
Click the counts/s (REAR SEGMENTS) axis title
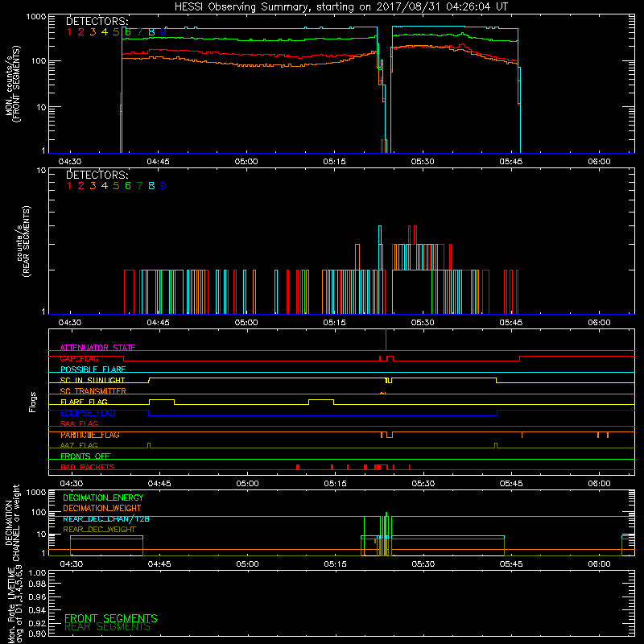point(23,242)
